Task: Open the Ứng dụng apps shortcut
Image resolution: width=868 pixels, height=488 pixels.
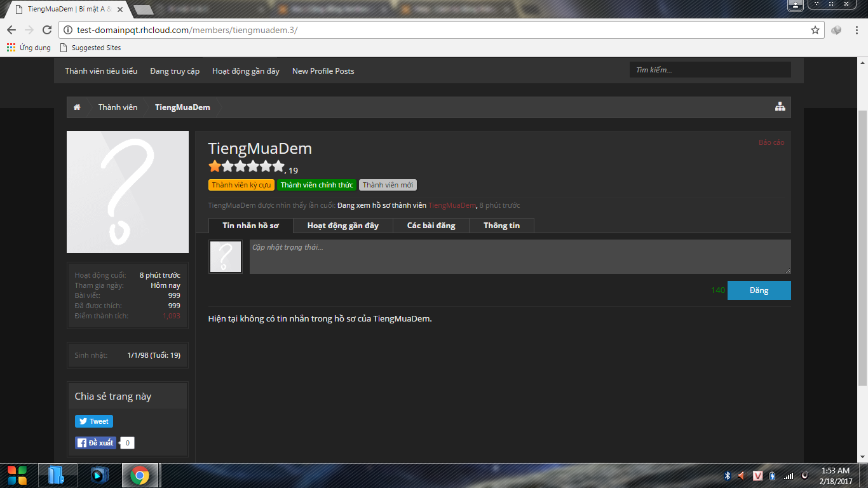Action: pyautogui.click(x=29, y=48)
